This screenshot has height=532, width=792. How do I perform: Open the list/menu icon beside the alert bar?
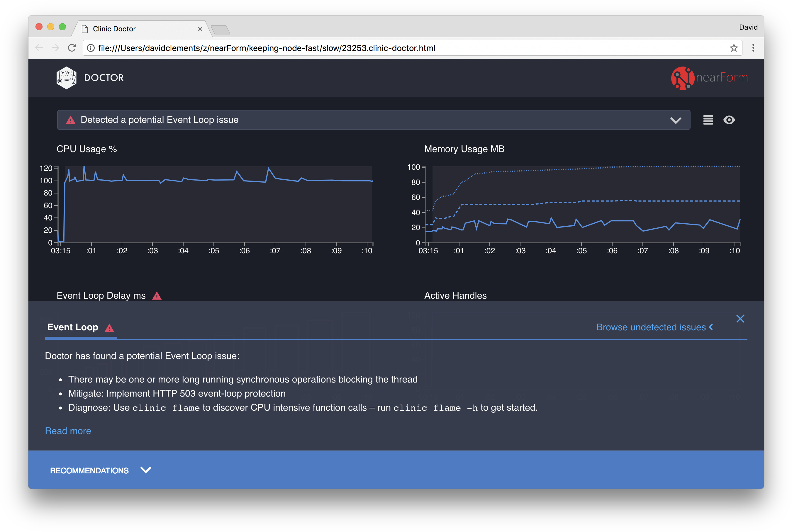[708, 120]
